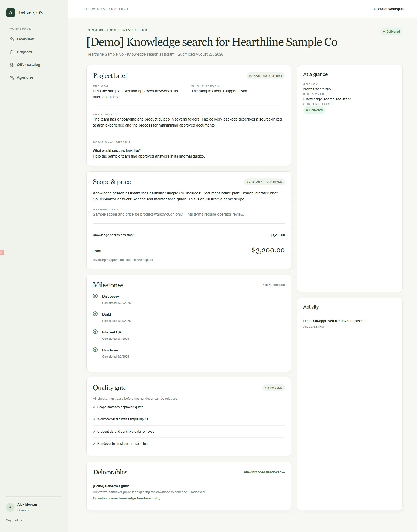
Task: Click the Internal QA milestone marker
Action: pyautogui.click(x=95, y=332)
